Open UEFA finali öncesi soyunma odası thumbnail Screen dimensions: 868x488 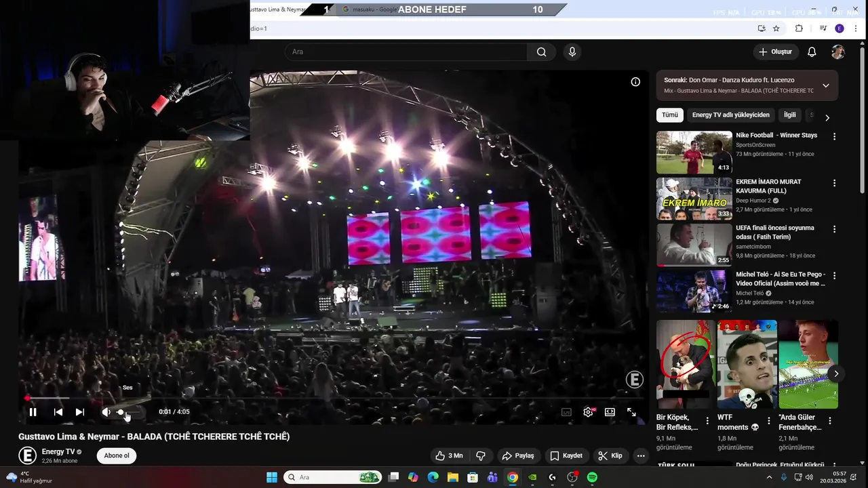[694, 245]
